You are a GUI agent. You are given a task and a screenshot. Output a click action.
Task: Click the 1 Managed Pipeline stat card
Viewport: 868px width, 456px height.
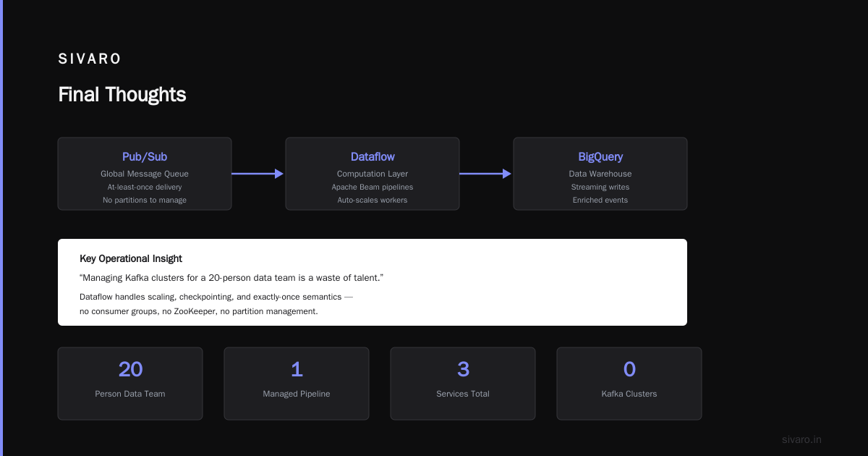297,384
